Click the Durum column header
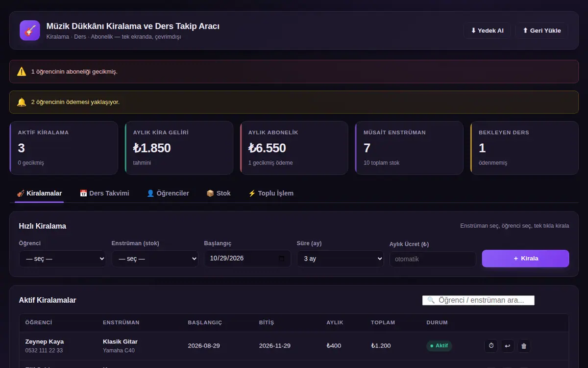 click(x=437, y=323)
